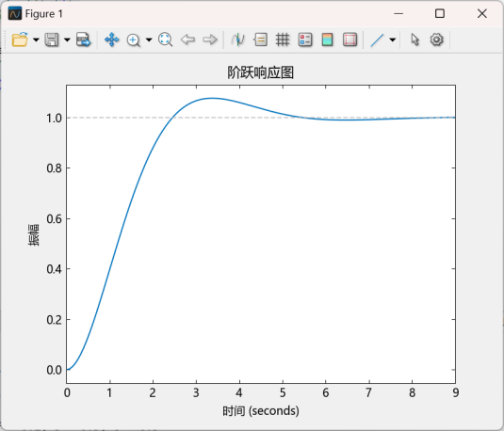
Task: Toggle the axes box icon
Action: pyautogui.click(x=350, y=40)
